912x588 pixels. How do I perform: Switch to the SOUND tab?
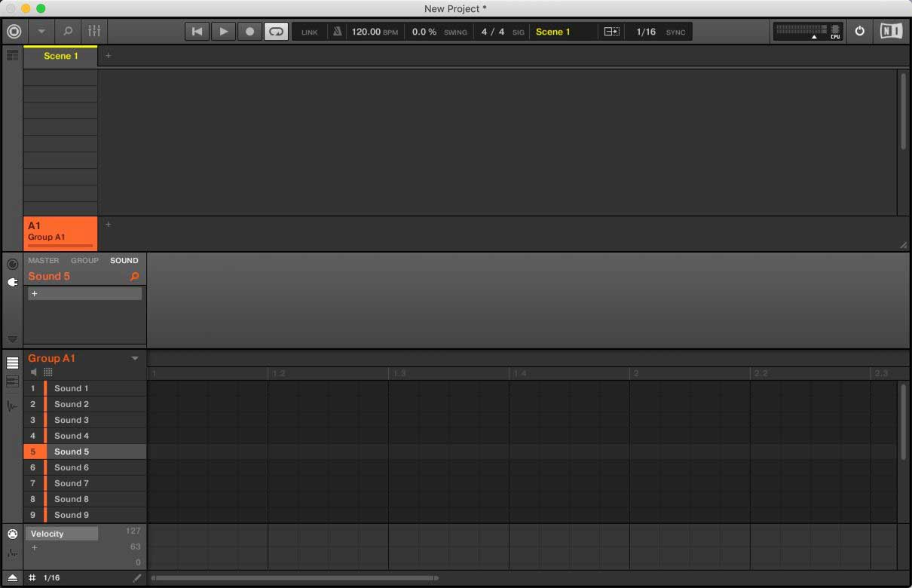click(124, 261)
